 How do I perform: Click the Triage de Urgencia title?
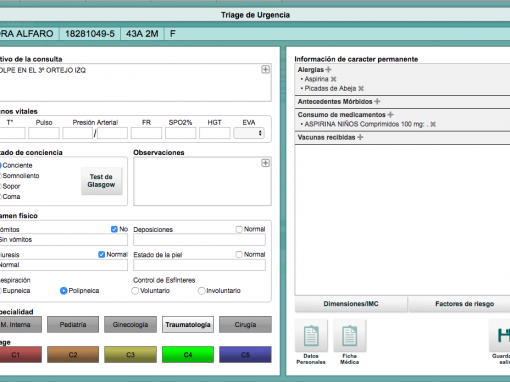(x=255, y=15)
